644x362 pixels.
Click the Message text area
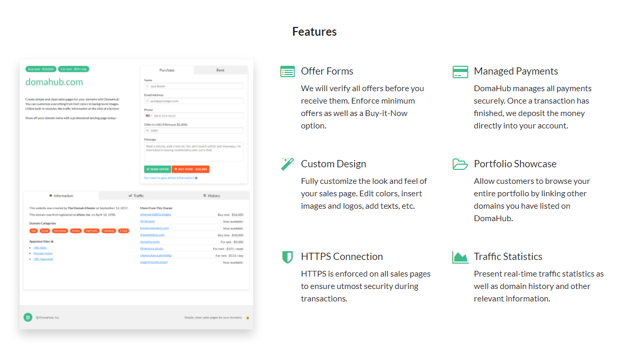tap(194, 152)
